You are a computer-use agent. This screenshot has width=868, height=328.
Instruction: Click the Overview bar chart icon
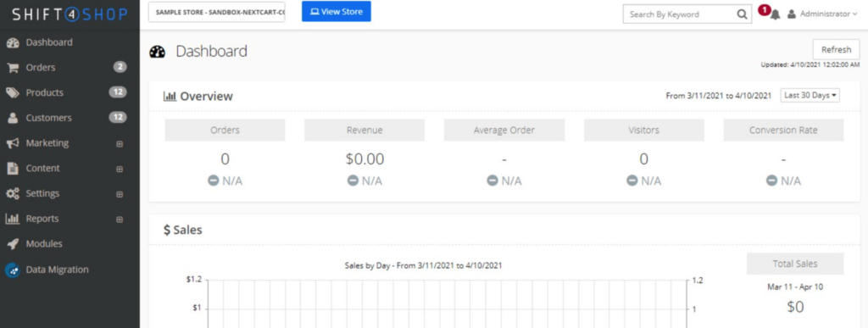coord(170,97)
